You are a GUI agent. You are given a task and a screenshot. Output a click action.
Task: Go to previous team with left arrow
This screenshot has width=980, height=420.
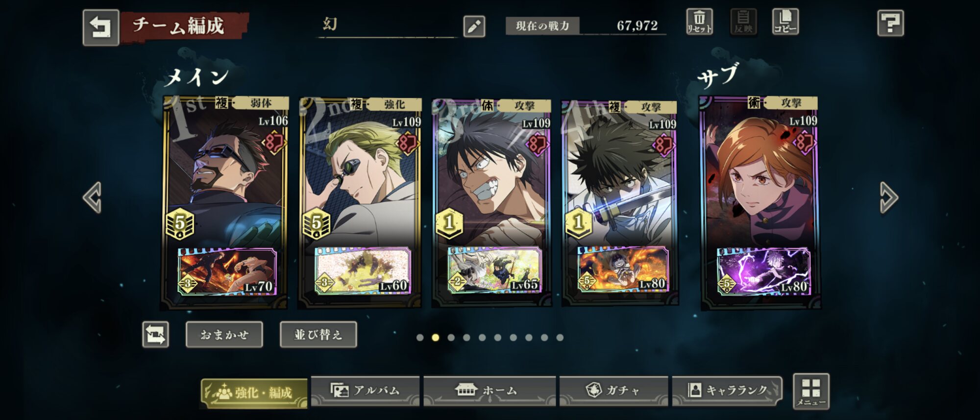click(x=92, y=198)
